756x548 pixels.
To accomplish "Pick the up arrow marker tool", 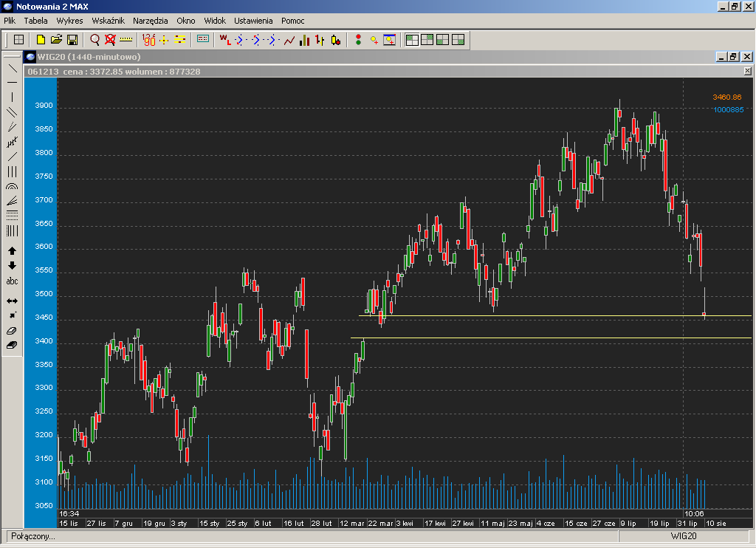I will [13, 251].
